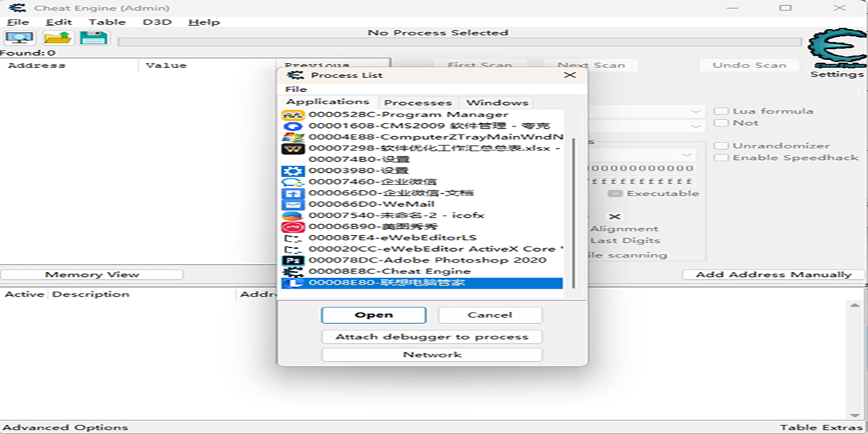Click the Settings label
868x434 pixels.
pos(837,75)
